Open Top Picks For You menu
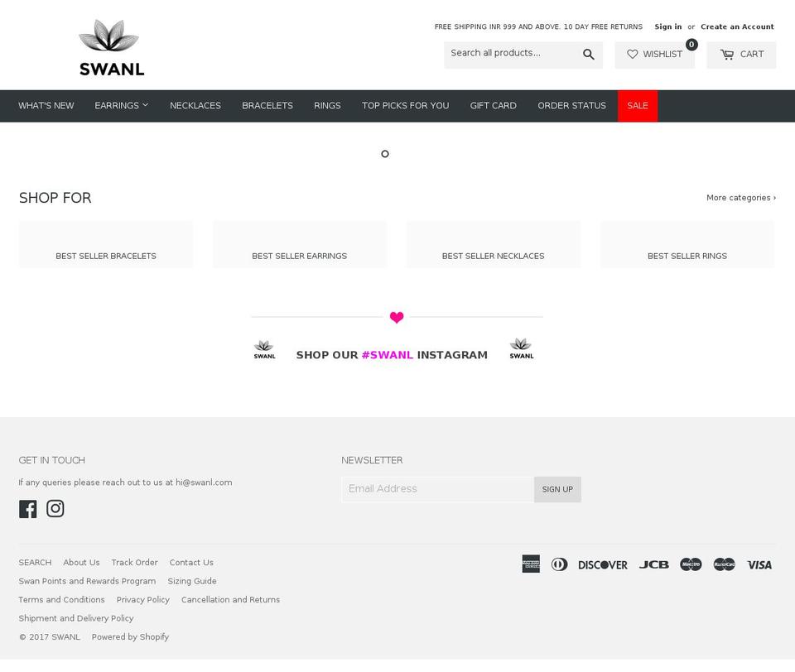 [405, 105]
